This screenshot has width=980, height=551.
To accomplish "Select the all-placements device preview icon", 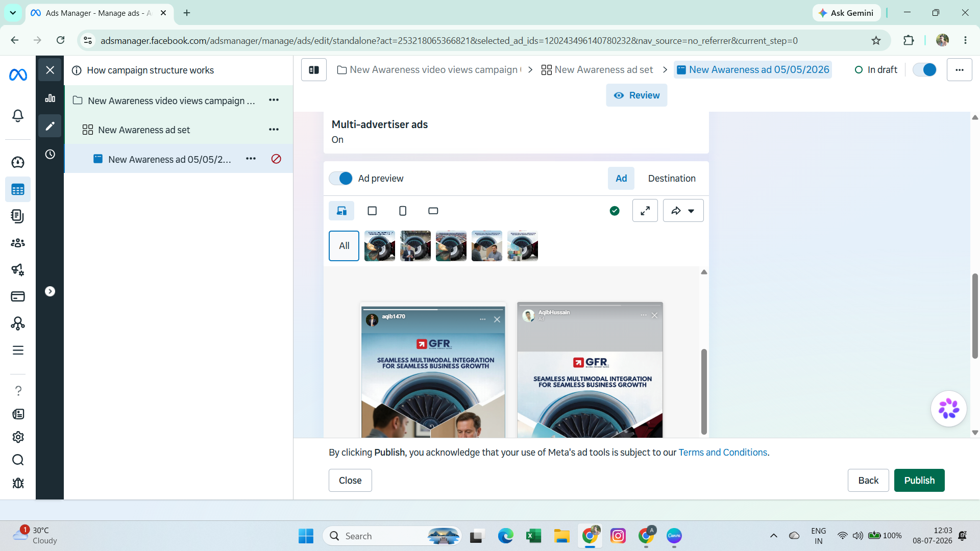I will (341, 211).
